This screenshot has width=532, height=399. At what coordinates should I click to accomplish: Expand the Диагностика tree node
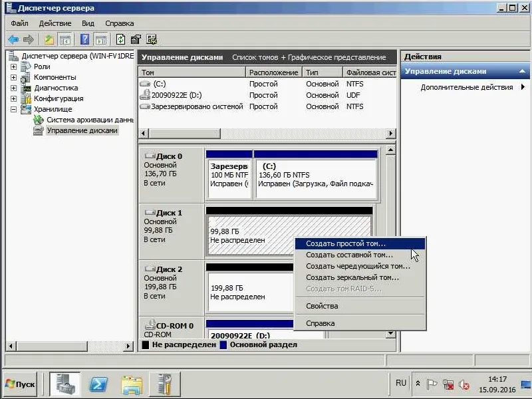(13, 88)
